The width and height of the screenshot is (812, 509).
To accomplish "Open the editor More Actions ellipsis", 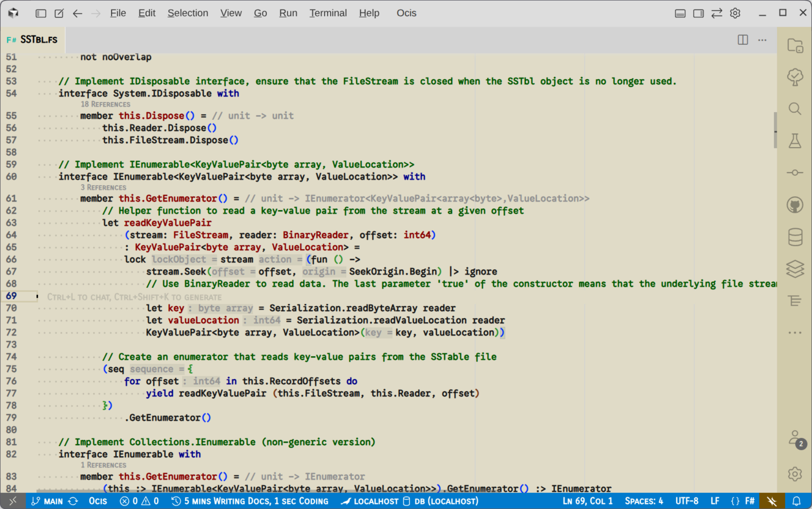I will click(762, 40).
